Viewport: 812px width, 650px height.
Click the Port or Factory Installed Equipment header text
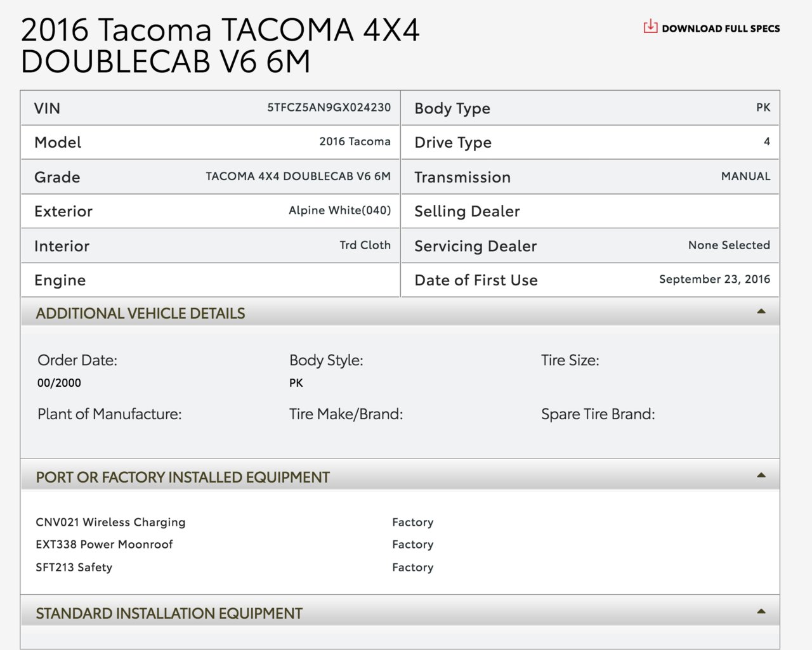click(183, 478)
